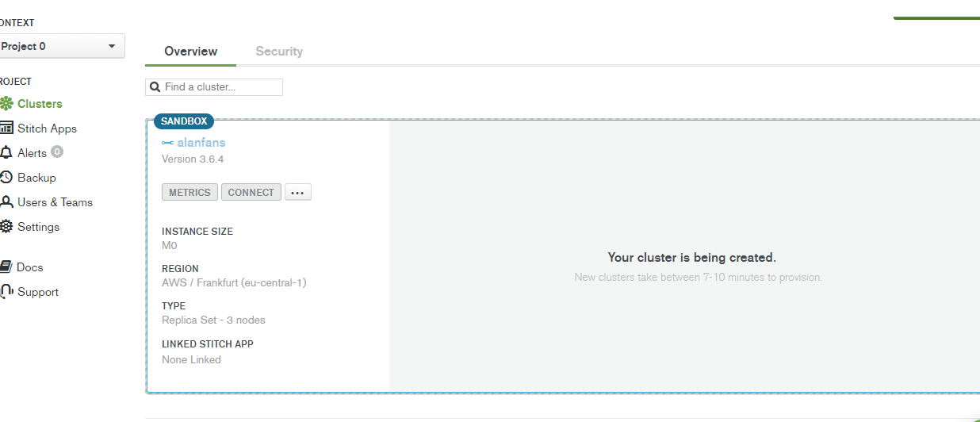Click the Backup clock icon
980x422 pixels.
[x=6, y=178]
